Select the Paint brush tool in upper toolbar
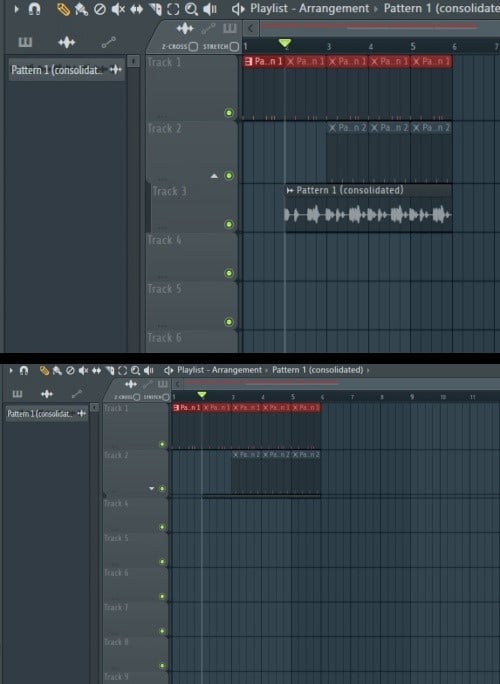The image size is (500, 684). point(81,9)
